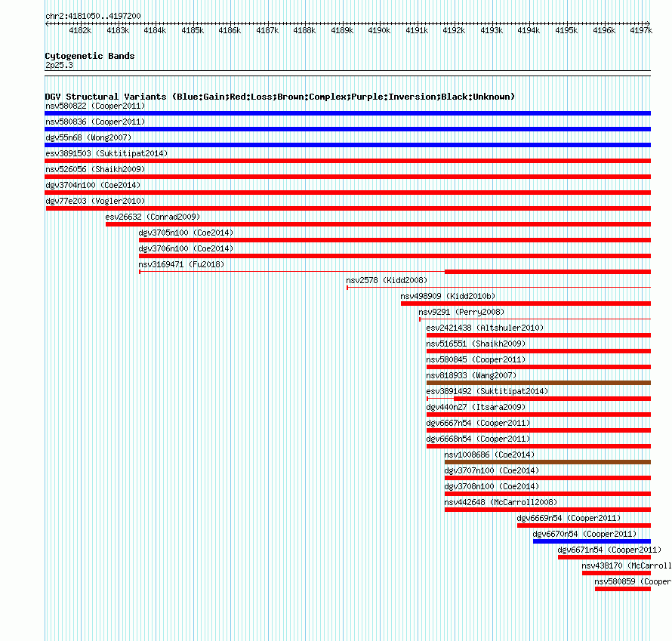This screenshot has height=641, width=672.
Task: Click the blue gain bar under nsv580822
Action: click(347, 113)
